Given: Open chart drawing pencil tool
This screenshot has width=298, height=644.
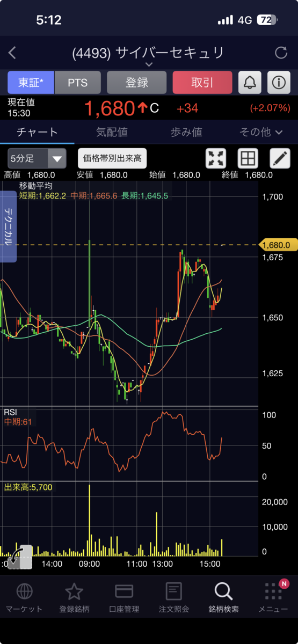Looking at the screenshot, I should [x=279, y=158].
